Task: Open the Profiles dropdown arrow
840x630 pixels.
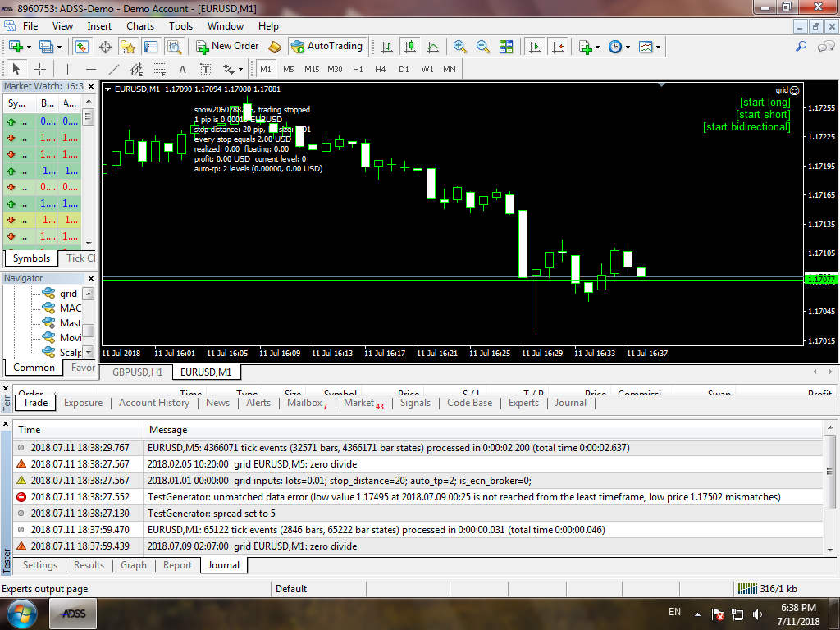Action: pos(59,47)
